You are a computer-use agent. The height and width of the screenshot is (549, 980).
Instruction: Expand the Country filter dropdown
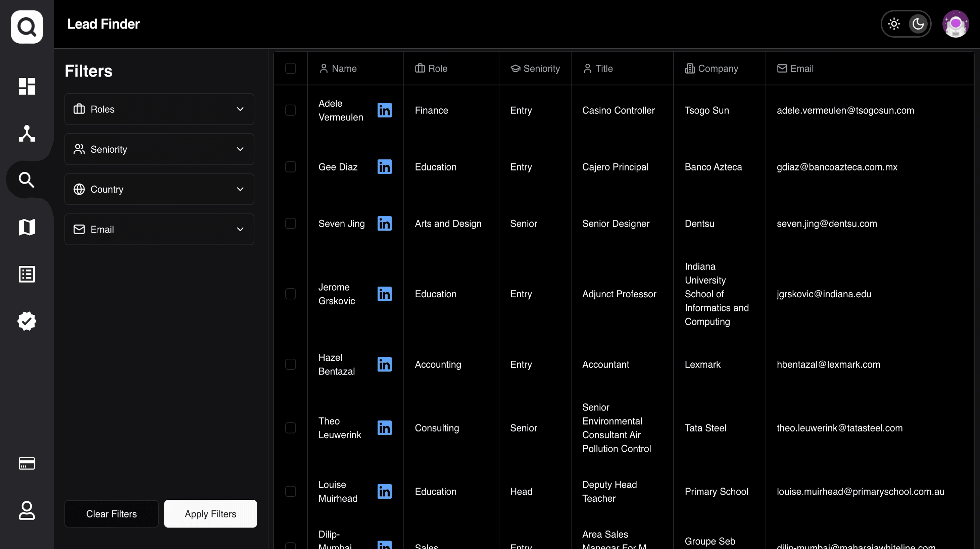point(159,190)
